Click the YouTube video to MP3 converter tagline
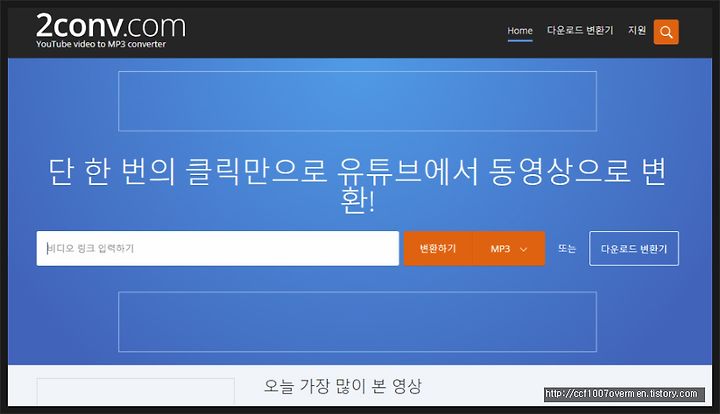 (101, 44)
